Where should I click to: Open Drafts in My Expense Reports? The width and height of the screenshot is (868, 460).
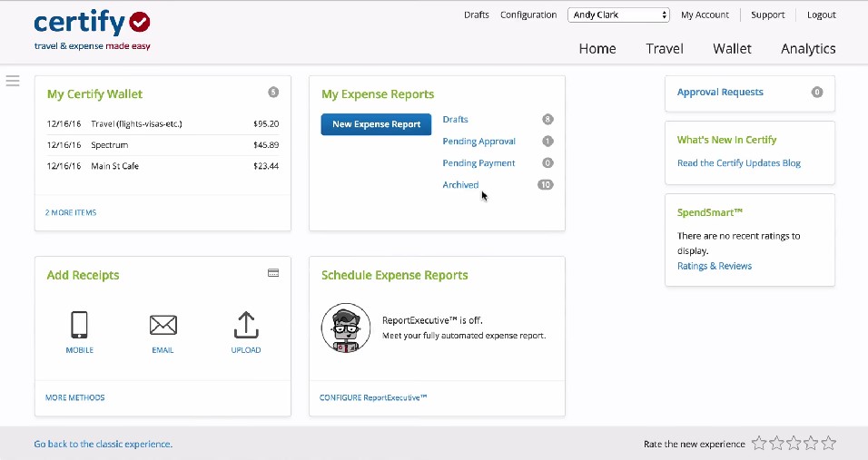[455, 120]
